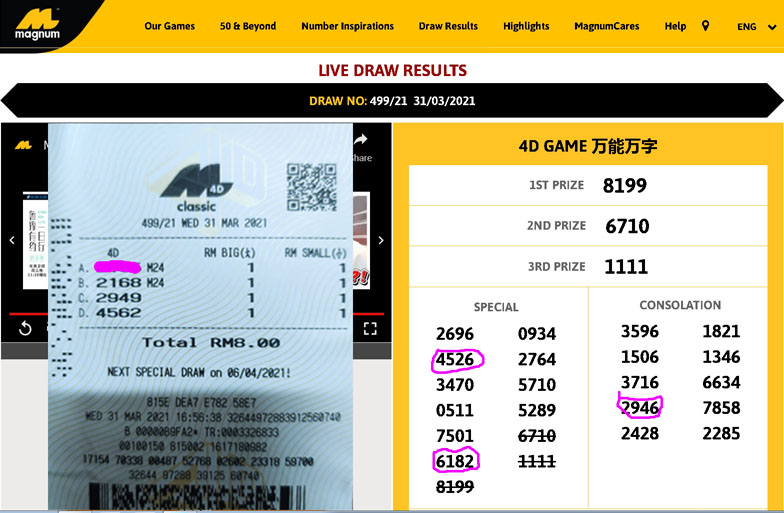Open the outlet location pin icon
This screenshot has width=784, height=513.
tap(706, 26)
